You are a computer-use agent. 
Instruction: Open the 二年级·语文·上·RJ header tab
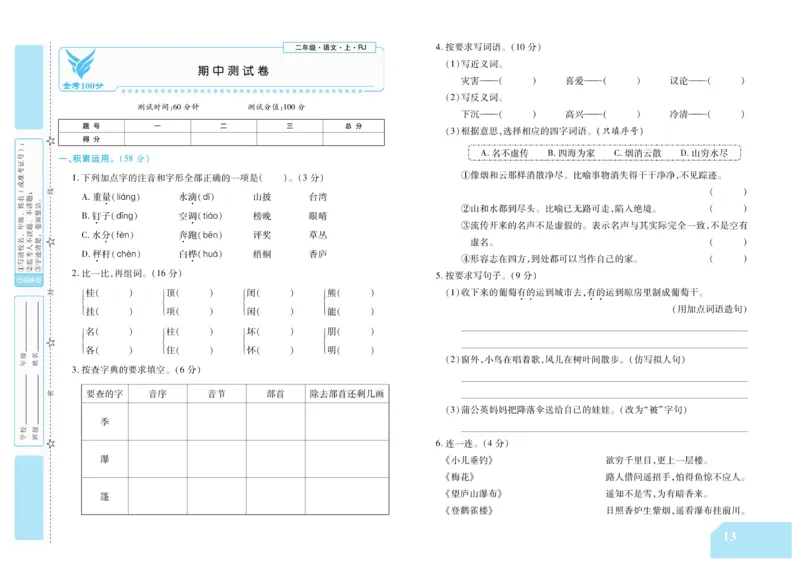[330, 47]
